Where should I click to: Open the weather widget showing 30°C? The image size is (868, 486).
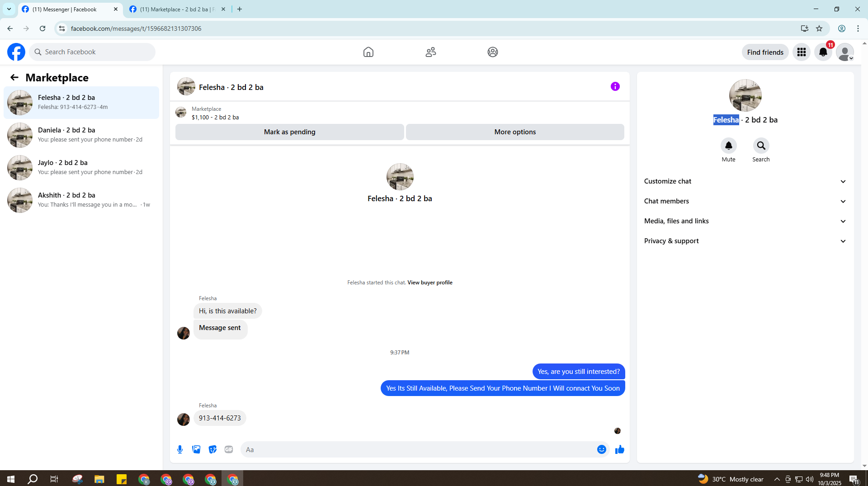[x=731, y=479]
